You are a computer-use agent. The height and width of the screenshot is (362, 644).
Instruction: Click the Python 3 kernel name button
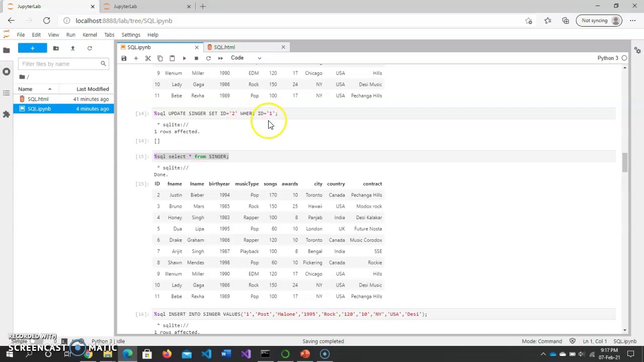(608, 58)
